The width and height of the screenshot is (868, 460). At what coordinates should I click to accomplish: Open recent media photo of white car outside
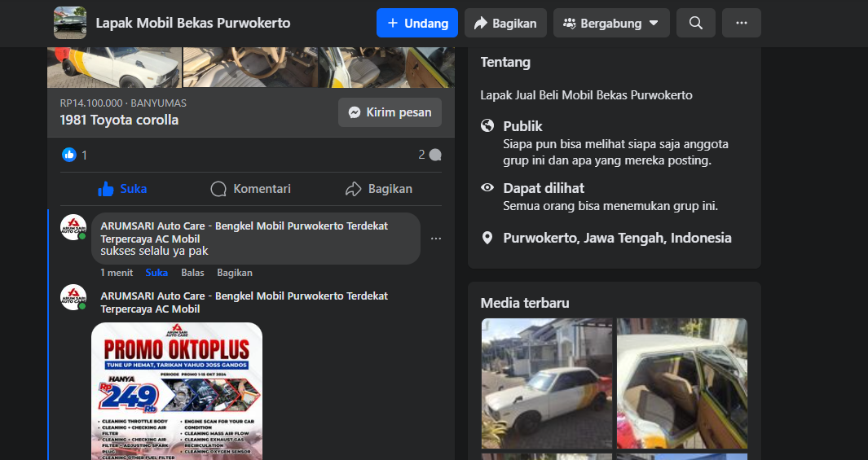click(547, 383)
